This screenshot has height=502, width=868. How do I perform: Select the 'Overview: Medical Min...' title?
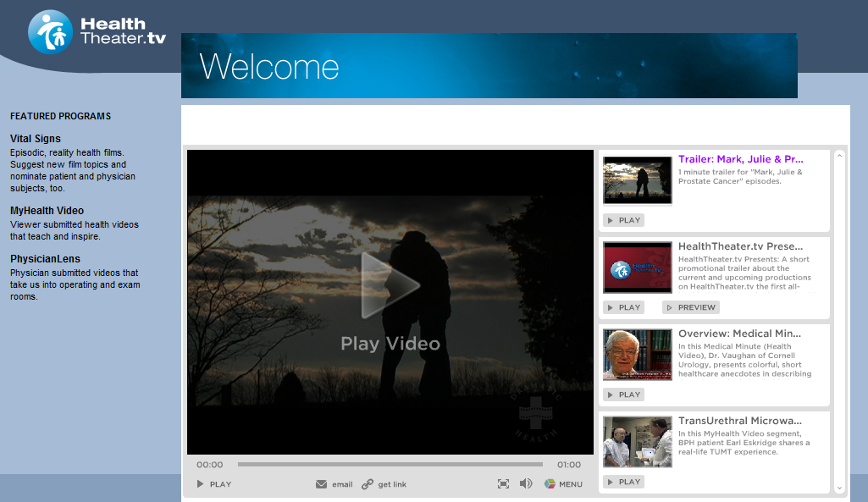[x=739, y=334]
